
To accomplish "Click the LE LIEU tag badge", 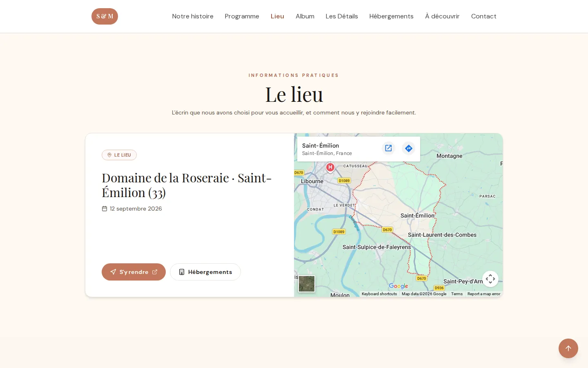I will [x=119, y=155].
